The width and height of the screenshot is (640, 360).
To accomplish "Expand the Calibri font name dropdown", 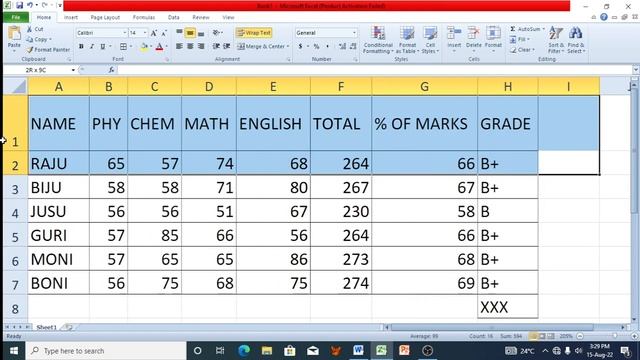I will pos(124,33).
